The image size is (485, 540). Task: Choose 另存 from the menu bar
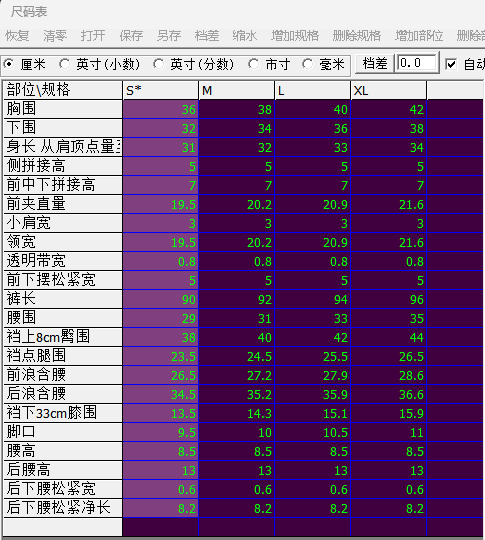point(169,35)
